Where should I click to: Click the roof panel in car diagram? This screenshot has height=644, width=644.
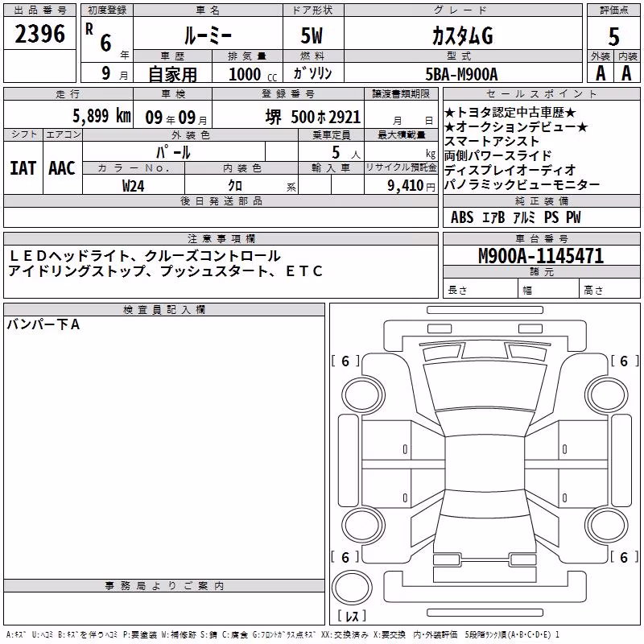point(485,461)
